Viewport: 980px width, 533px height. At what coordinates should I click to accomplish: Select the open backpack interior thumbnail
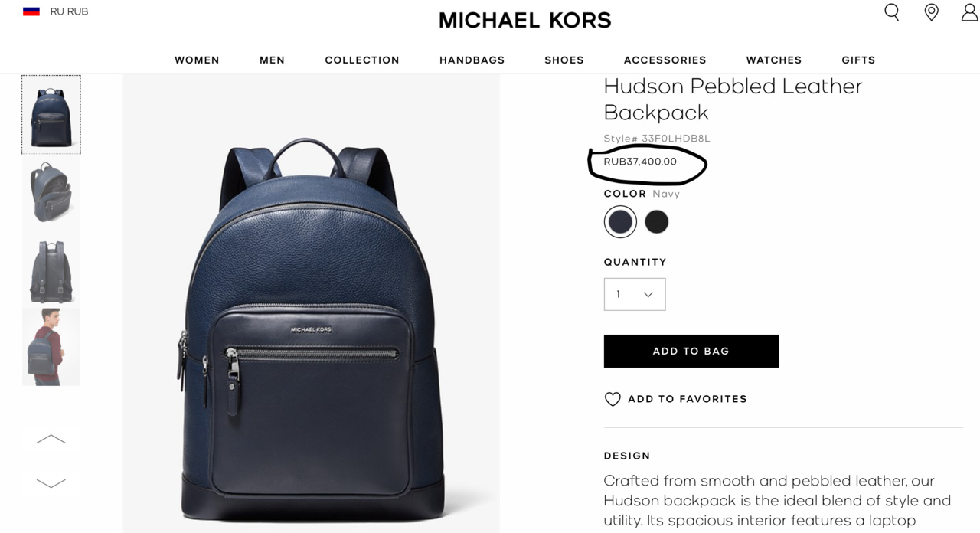coord(51,192)
